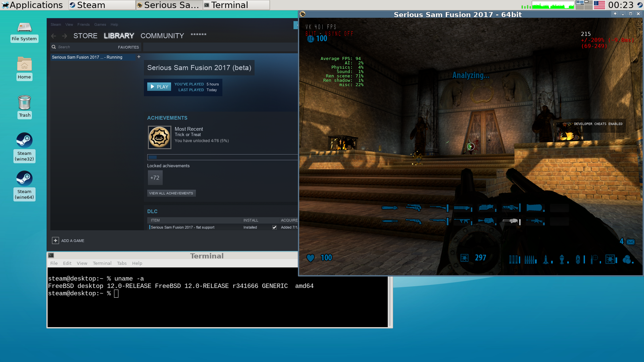Open the Applications menu in panel

click(32, 5)
